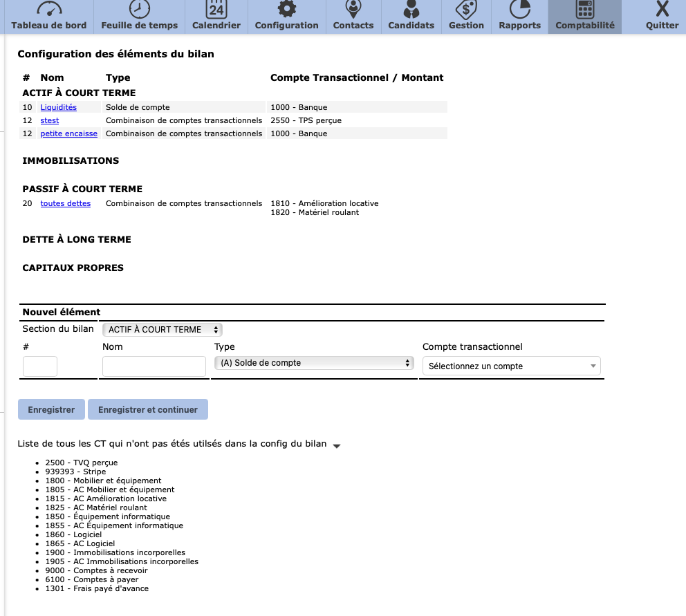Open the Liquidités element link
This screenshot has width=686, height=616.
(58, 107)
